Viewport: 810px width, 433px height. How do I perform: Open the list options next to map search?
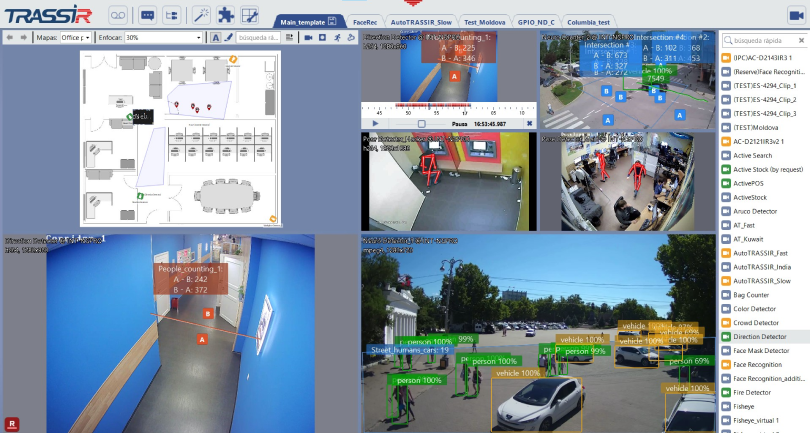tap(289, 37)
